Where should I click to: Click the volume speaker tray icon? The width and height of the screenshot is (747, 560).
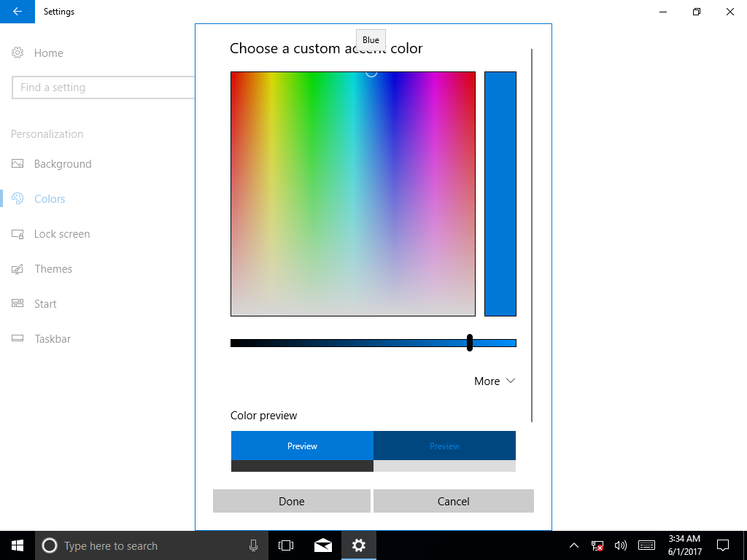[x=620, y=545]
